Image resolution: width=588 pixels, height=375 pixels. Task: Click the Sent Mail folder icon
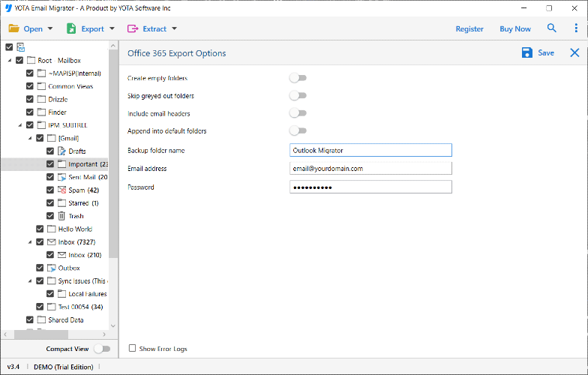pos(61,177)
